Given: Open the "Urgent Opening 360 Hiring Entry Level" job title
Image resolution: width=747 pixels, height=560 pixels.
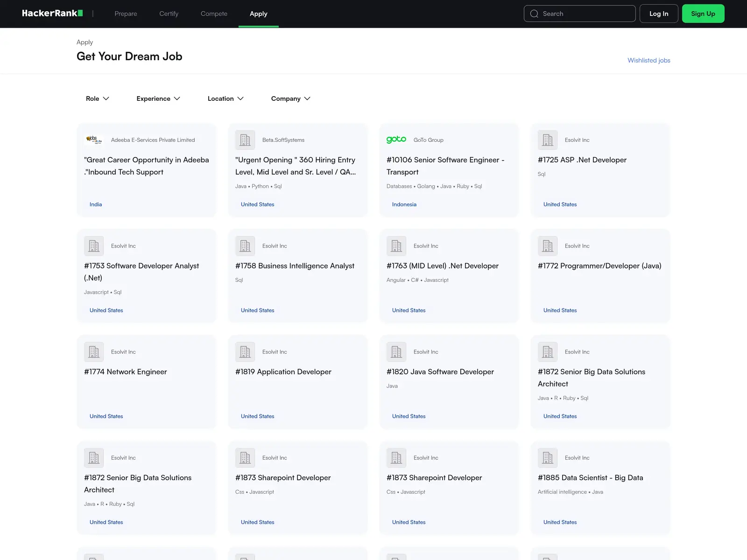Looking at the screenshot, I should [x=296, y=166].
